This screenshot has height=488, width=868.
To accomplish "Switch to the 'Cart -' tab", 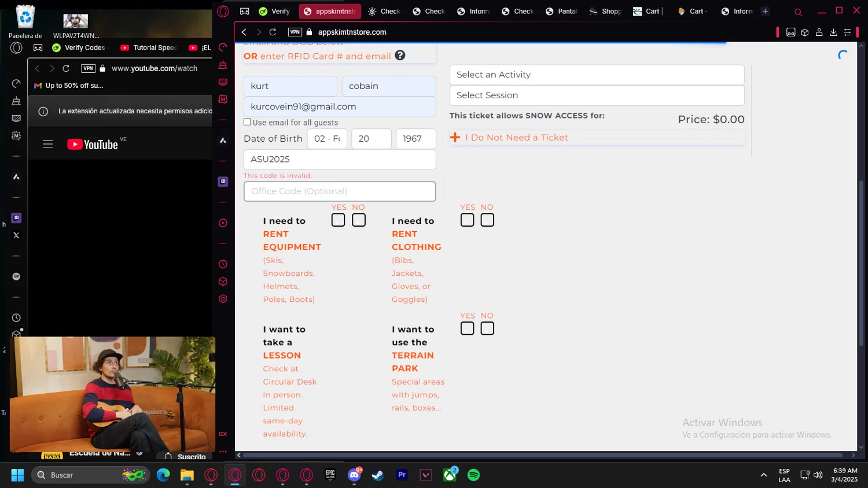I will (x=693, y=11).
